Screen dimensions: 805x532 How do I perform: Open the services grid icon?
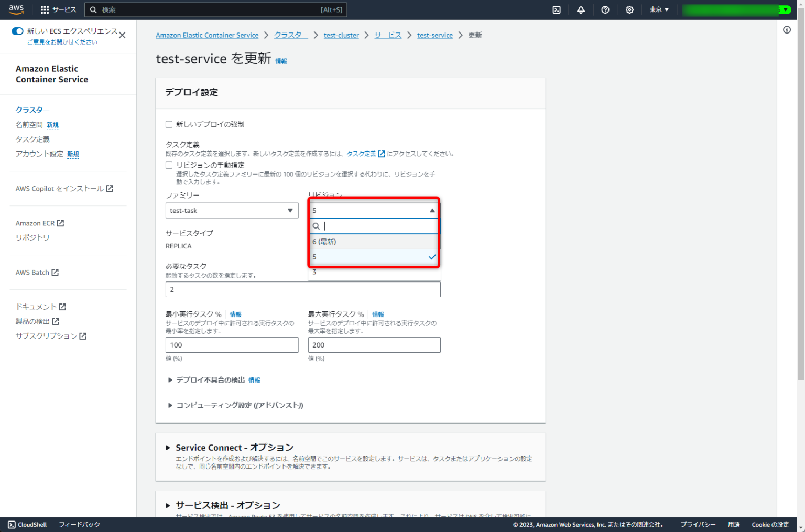(43, 9)
